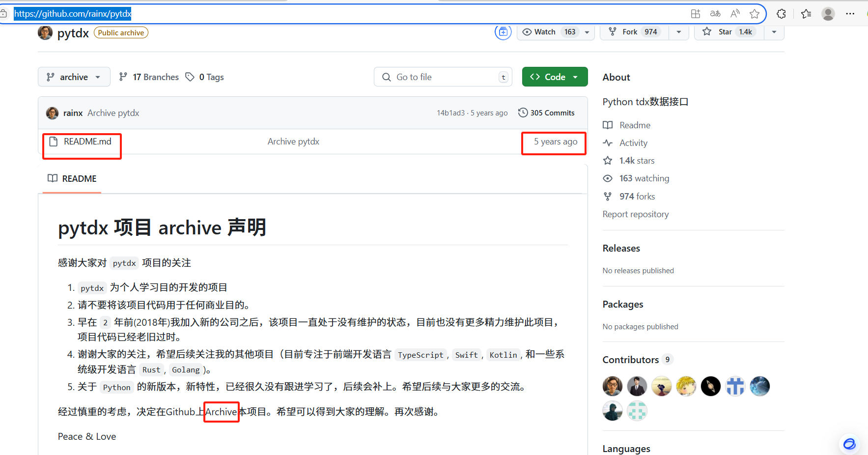Open the green Code dropdown button
The height and width of the screenshot is (455, 868).
(x=555, y=77)
